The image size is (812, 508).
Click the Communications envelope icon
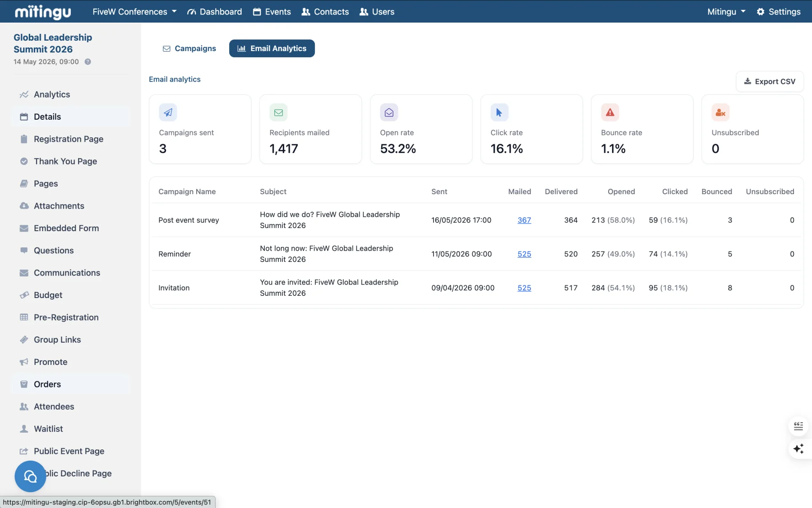[24, 273]
